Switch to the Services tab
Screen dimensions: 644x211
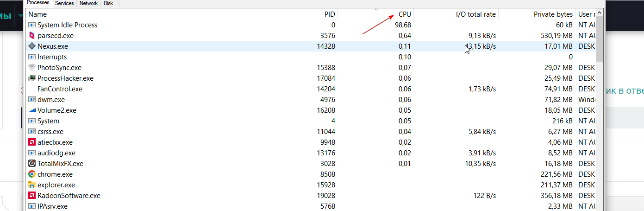[64, 3]
